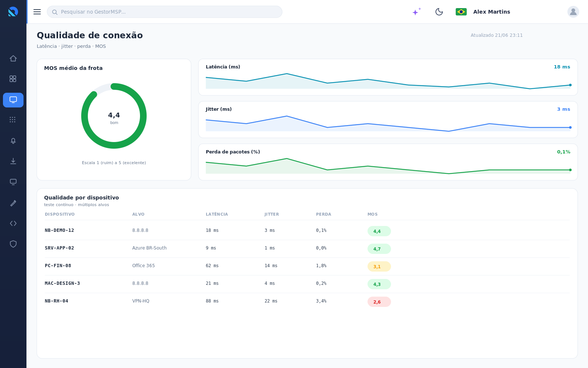Viewport: 588px width, 368px height.
Task: Open the user avatar profile menu
Action: (x=573, y=12)
